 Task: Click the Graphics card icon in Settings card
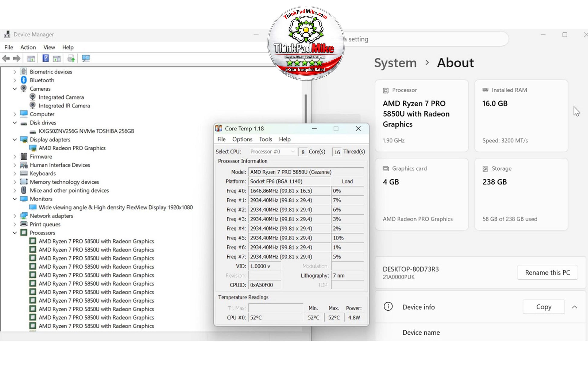click(x=386, y=169)
